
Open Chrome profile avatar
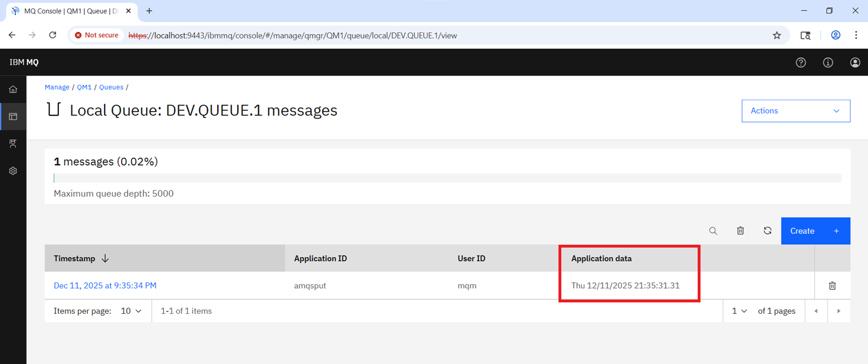click(836, 35)
